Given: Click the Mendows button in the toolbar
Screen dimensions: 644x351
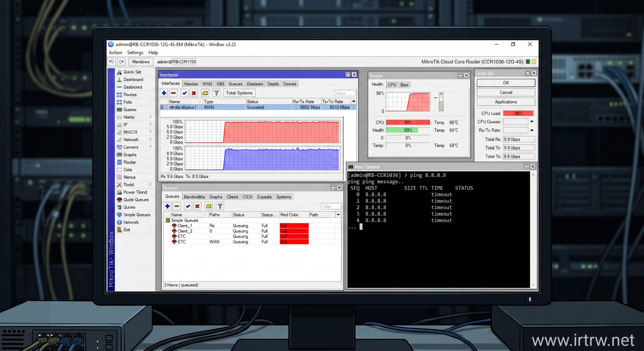Looking at the screenshot, I should [x=141, y=62].
